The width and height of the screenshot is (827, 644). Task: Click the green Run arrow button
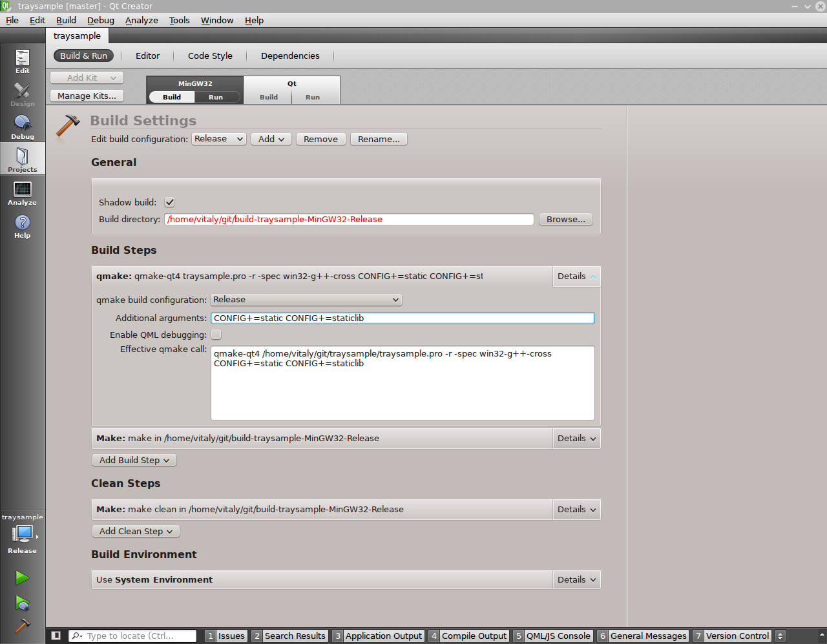pyautogui.click(x=23, y=577)
